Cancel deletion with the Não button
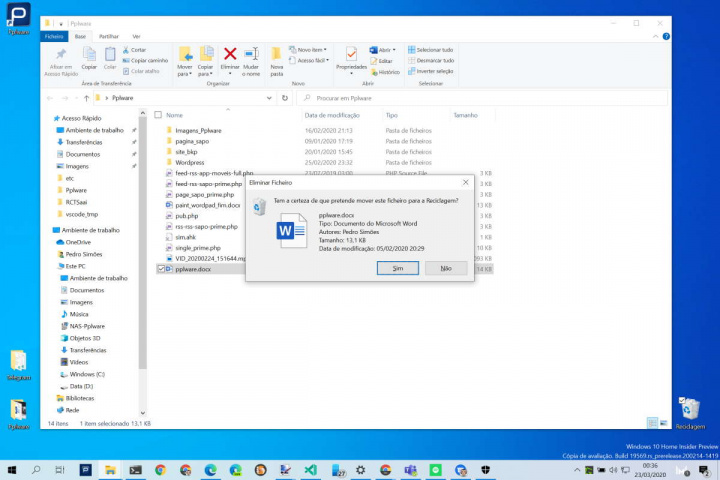 [x=446, y=268]
